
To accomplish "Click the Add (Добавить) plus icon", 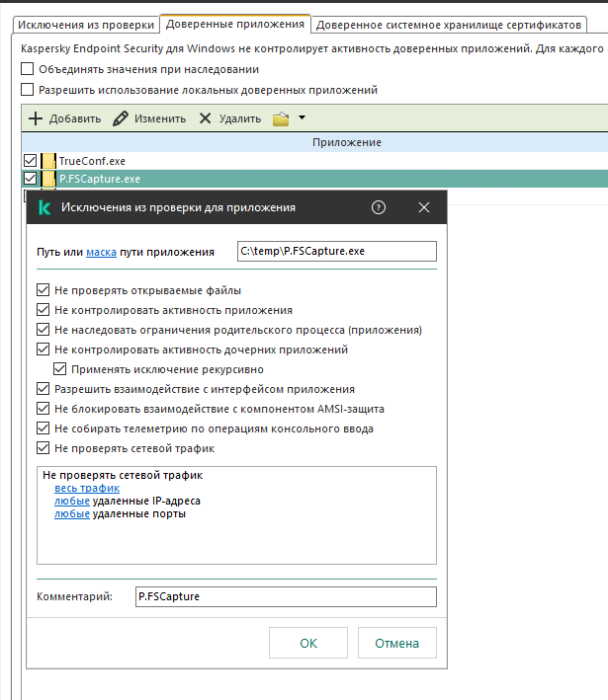I will [x=35, y=118].
